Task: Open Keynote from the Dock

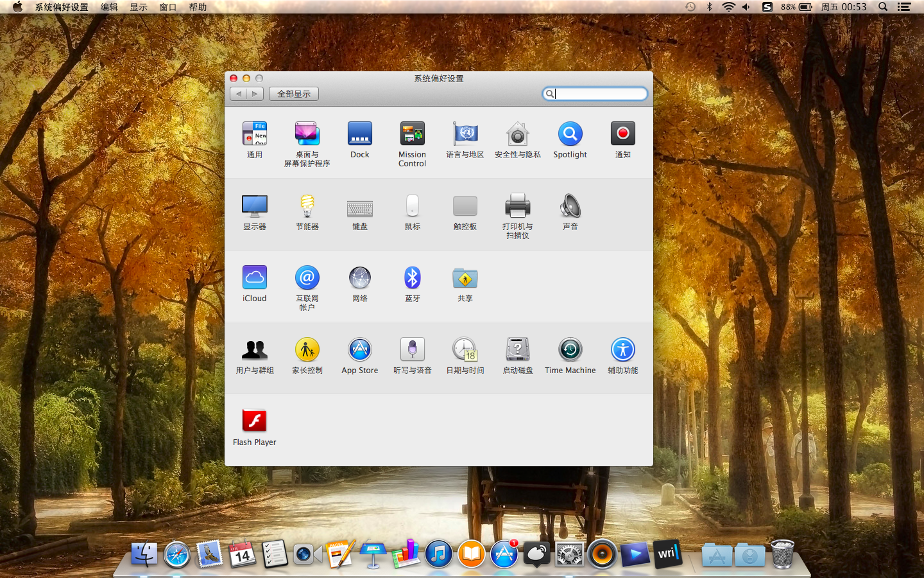Action: click(373, 554)
